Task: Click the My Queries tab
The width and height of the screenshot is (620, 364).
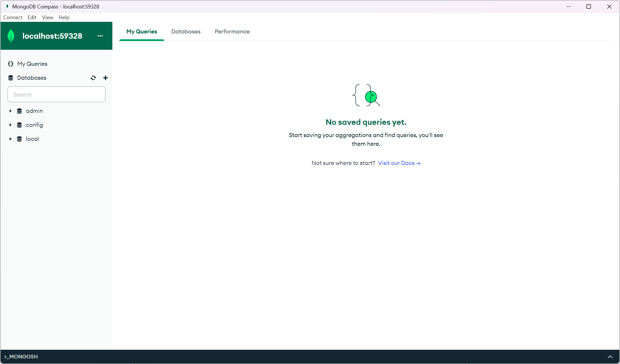Action: [142, 31]
